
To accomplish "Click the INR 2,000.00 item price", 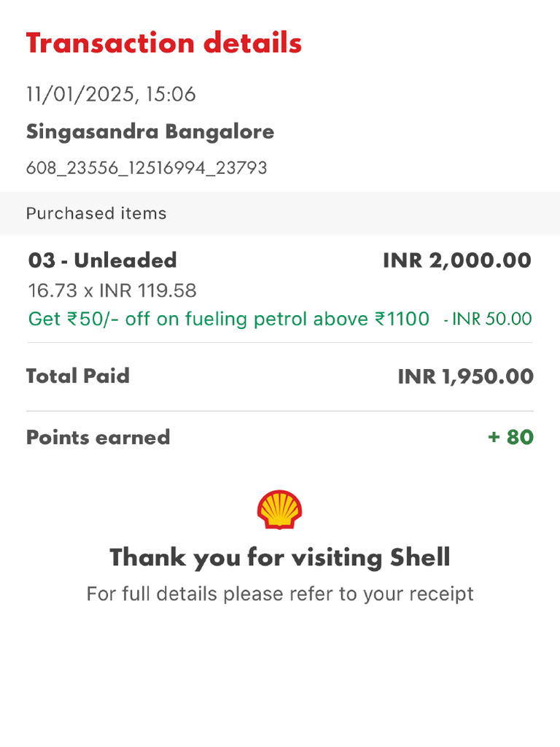I will click(x=457, y=260).
